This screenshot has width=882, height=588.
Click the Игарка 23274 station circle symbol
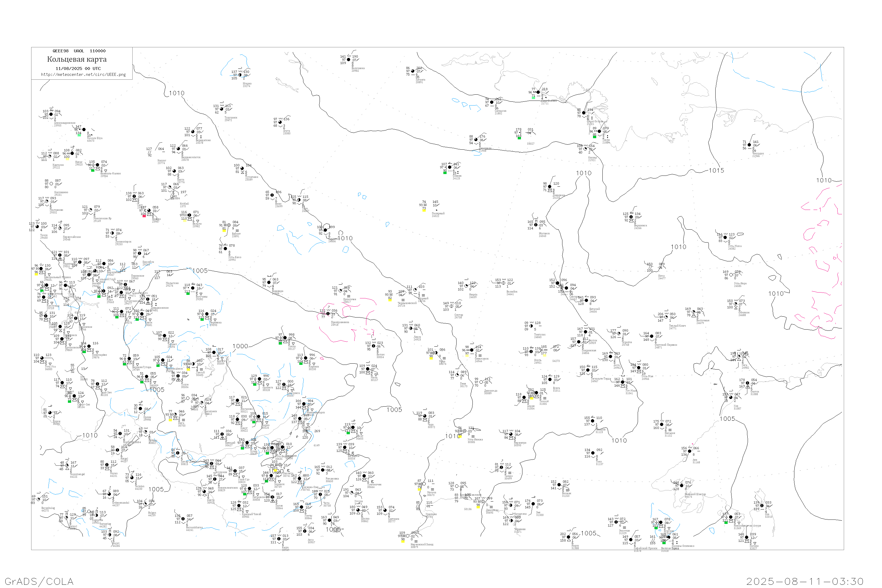click(240, 75)
